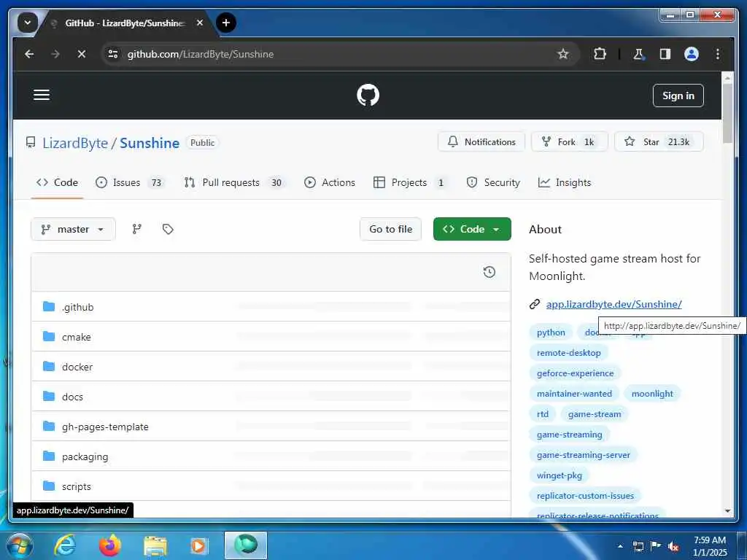Click the cmake folder icon
The height and width of the screenshot is (560, 747).
point(49,336)
